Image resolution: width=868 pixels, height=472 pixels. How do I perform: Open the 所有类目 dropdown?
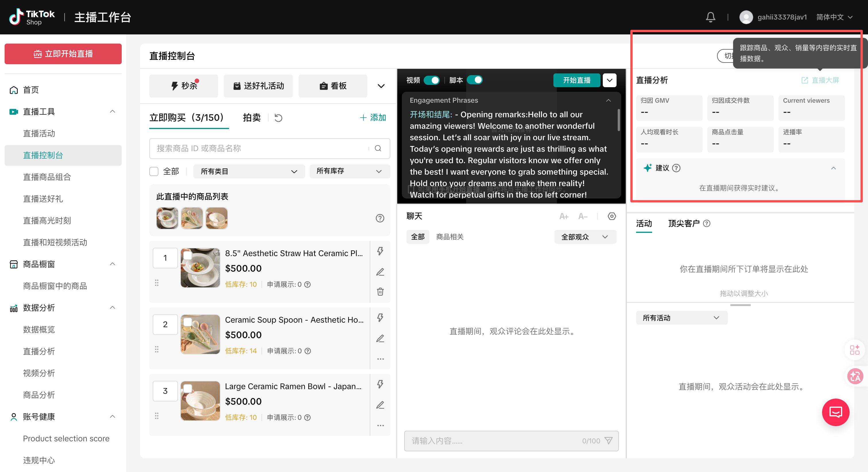pyautogui.click(x=249, y=171)
